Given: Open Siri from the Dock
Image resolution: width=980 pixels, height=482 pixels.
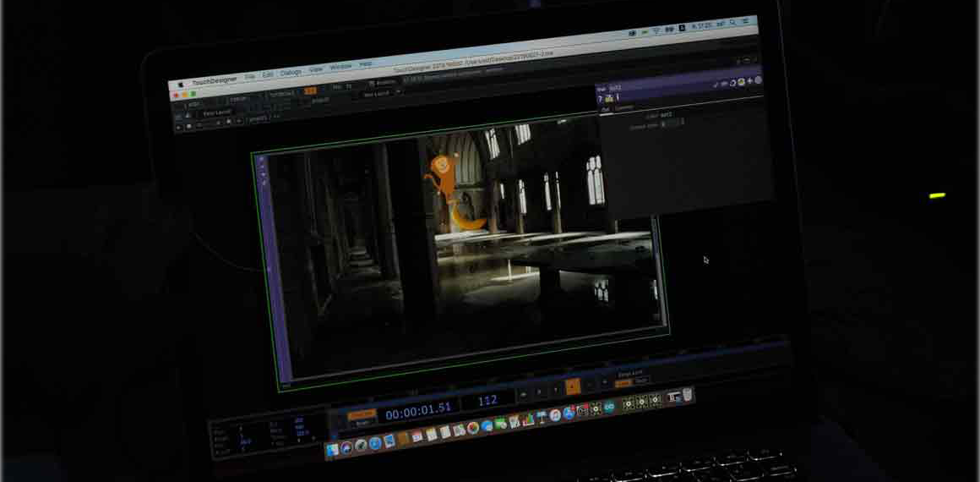Looking at the screenshot, I should (x=347, y=447).
